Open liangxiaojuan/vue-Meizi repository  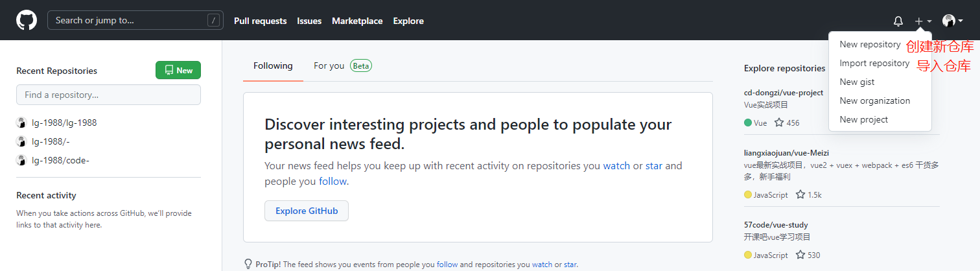click(786, 153)
